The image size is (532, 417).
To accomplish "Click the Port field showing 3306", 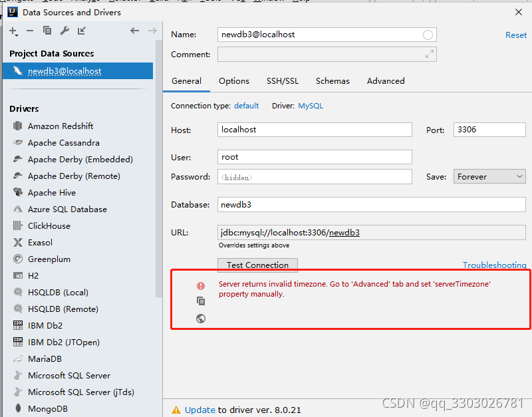I will (489, 130).
